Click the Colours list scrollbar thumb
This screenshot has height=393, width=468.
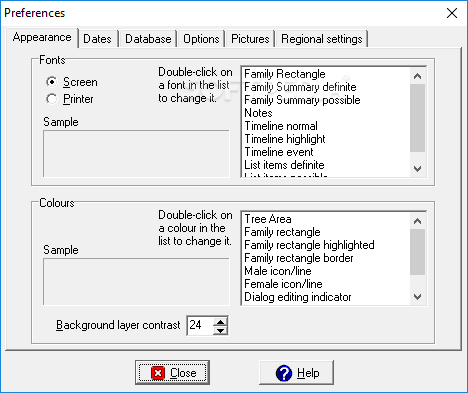(417, 252)
